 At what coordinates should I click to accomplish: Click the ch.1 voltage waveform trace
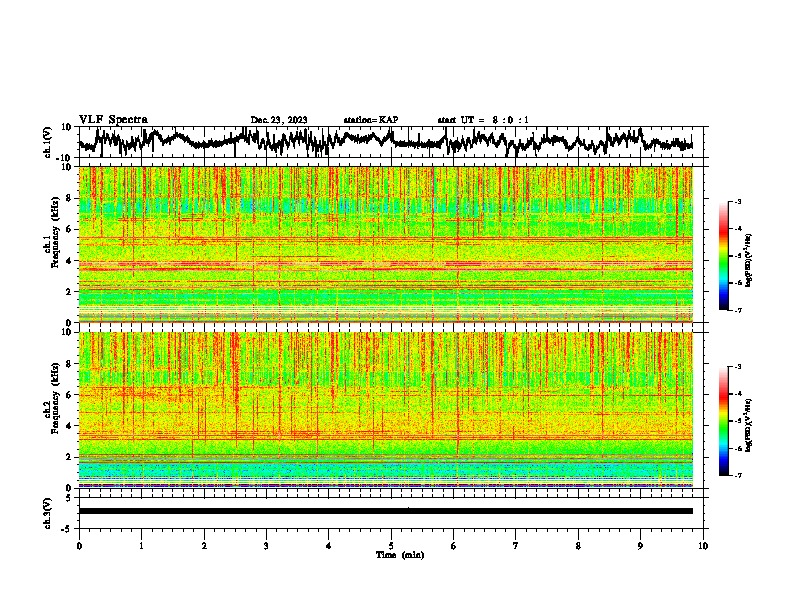[385, 142]
